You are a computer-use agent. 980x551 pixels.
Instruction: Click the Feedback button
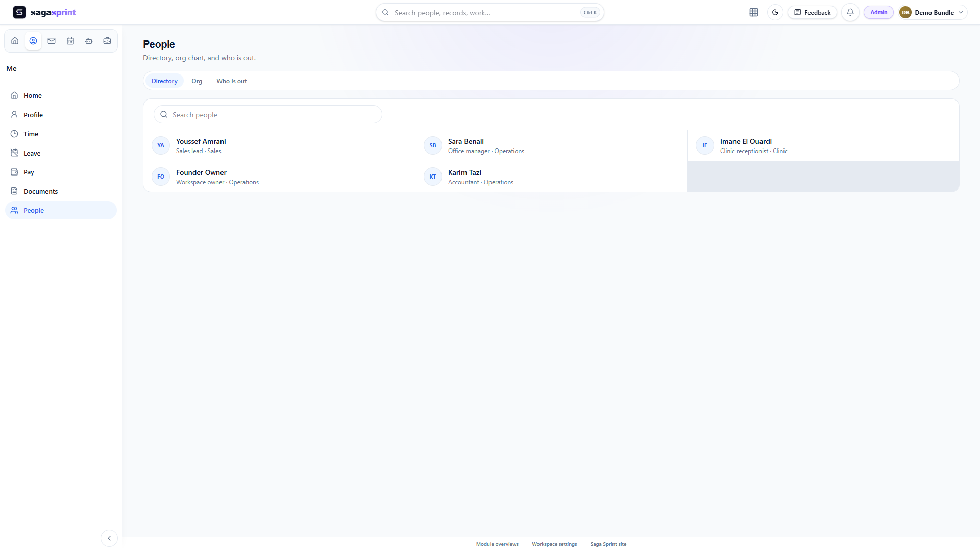coord(812,12)
